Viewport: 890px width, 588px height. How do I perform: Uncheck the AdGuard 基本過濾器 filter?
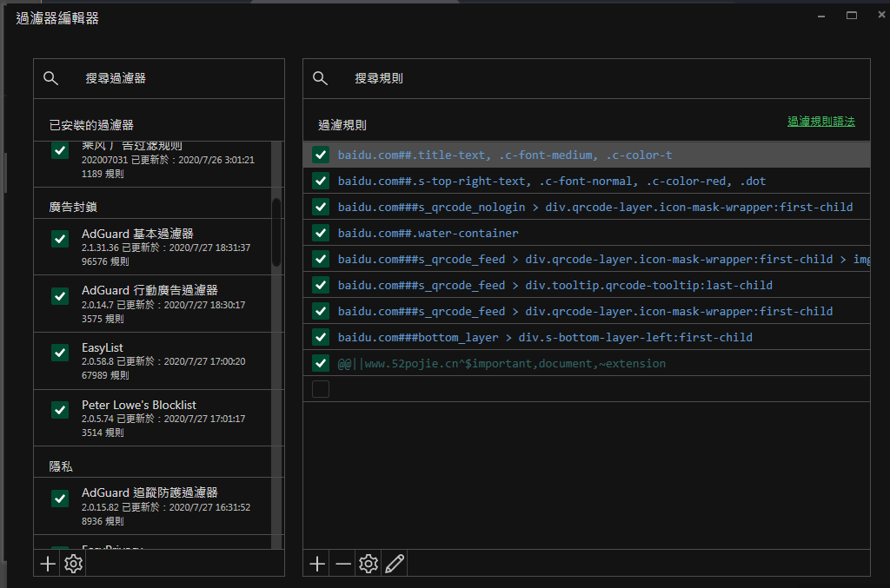[59, 238]
